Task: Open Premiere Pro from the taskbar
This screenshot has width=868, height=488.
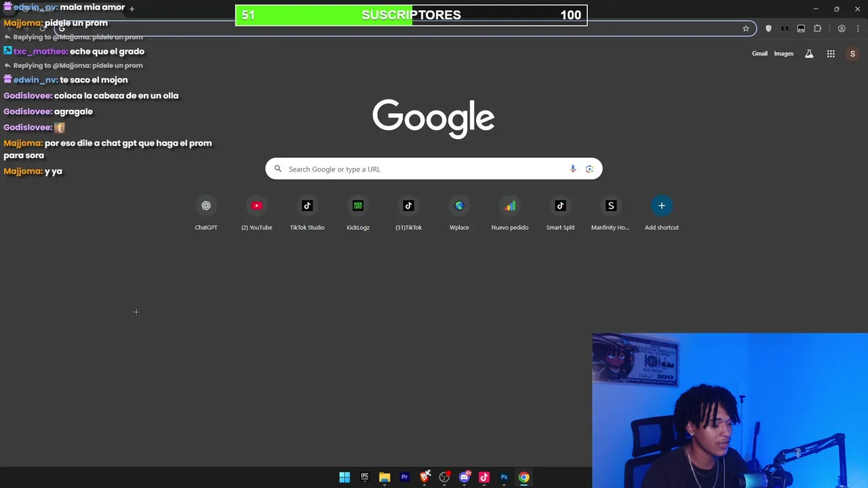Action: (404, 477)
